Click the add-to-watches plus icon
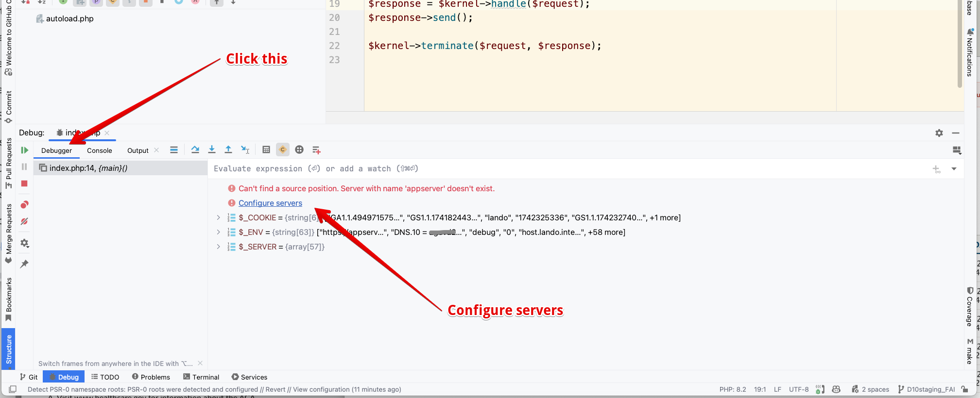Screen dimensions: 980x398 936,169
